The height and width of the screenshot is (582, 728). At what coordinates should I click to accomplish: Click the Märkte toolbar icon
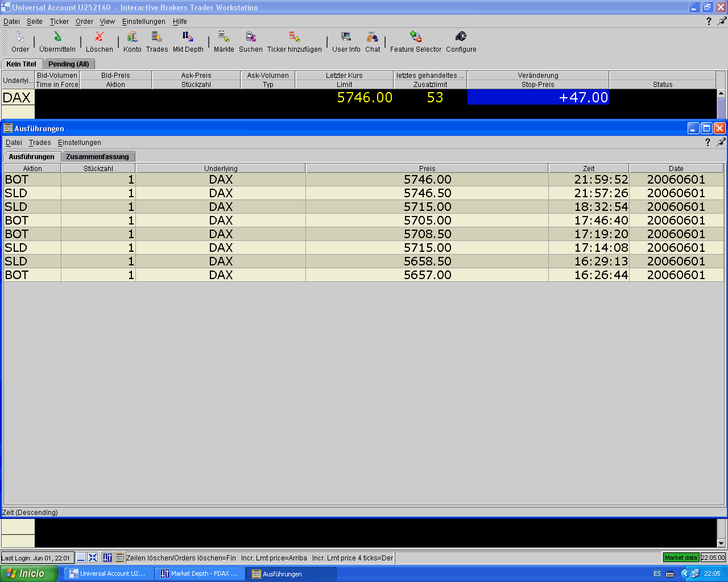point(224,43)
